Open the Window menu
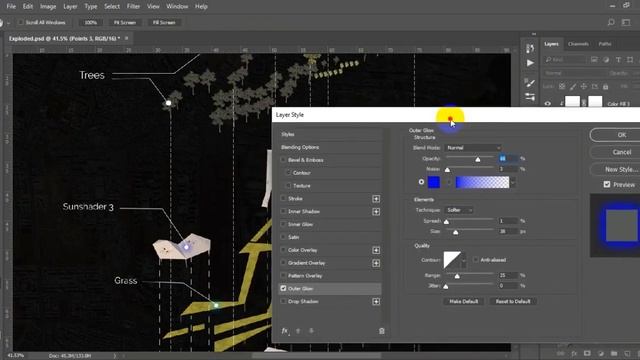 coord(177,7)
